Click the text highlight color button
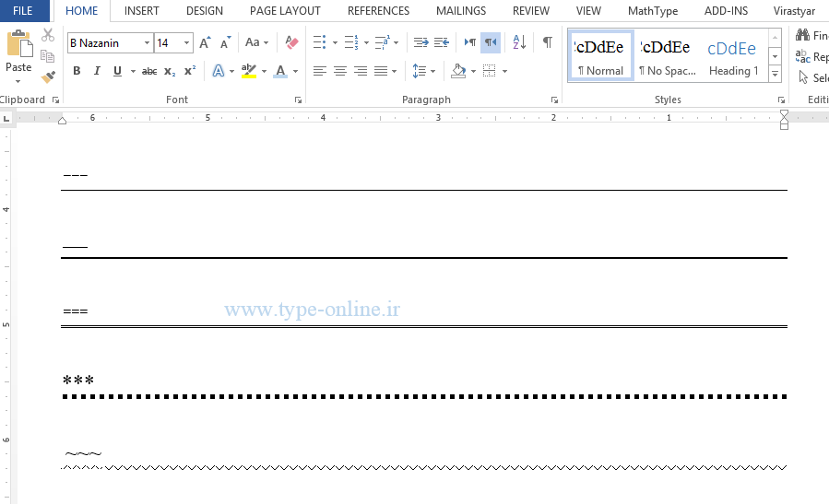 pos(247,71)
